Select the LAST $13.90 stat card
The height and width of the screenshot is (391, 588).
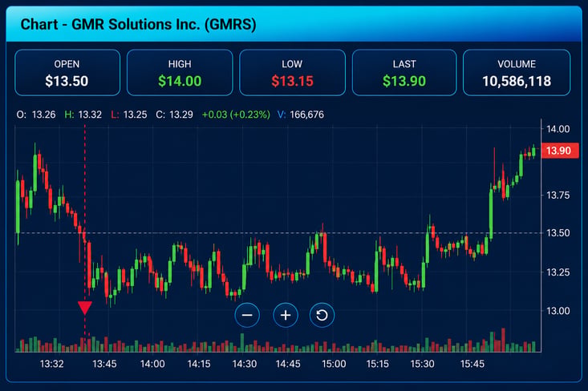click(404, 73)
